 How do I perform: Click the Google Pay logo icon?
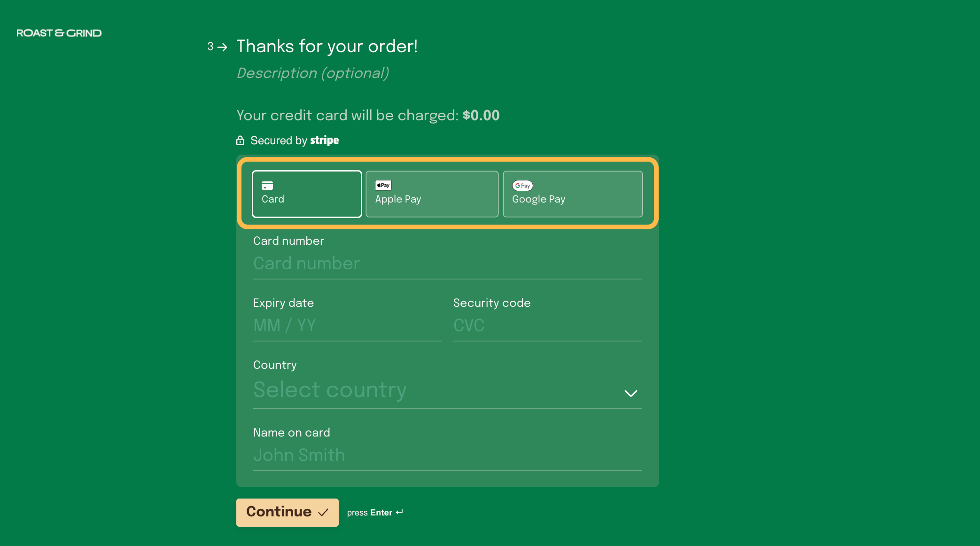pyautogui.click(x=522, y=186)
